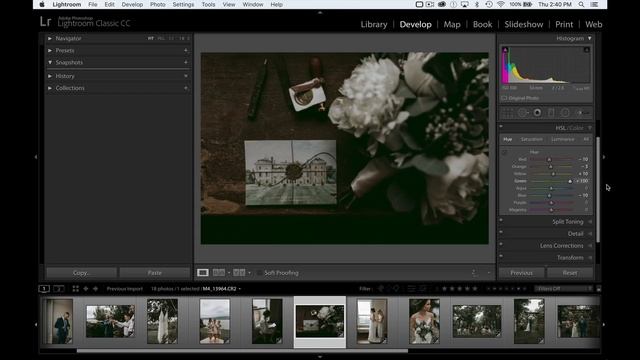
Task: Switch to Before/After left-right view
Action: point(239,273)
